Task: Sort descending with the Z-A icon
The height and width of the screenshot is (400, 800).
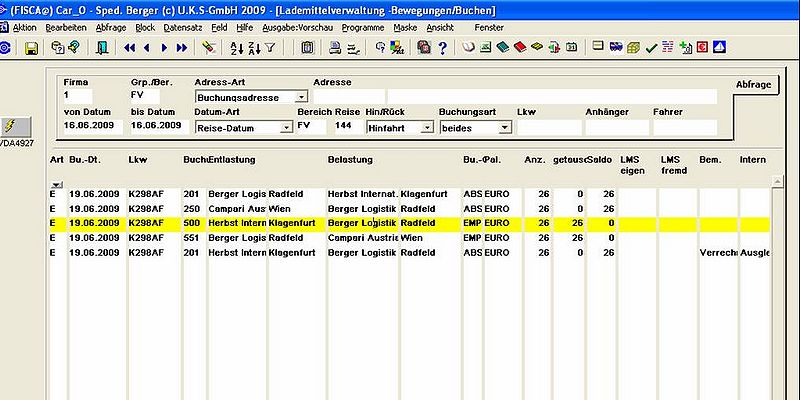Action: pos(254,48)
